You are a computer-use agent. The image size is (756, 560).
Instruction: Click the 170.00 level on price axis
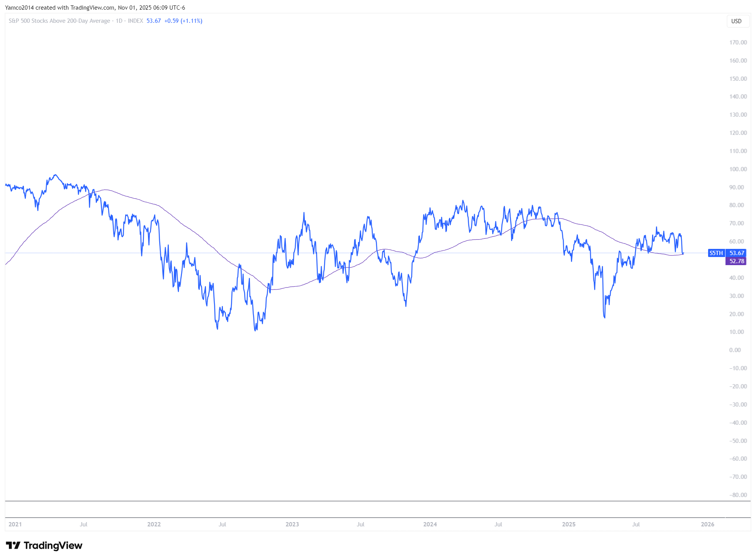[x=738, y=43]
